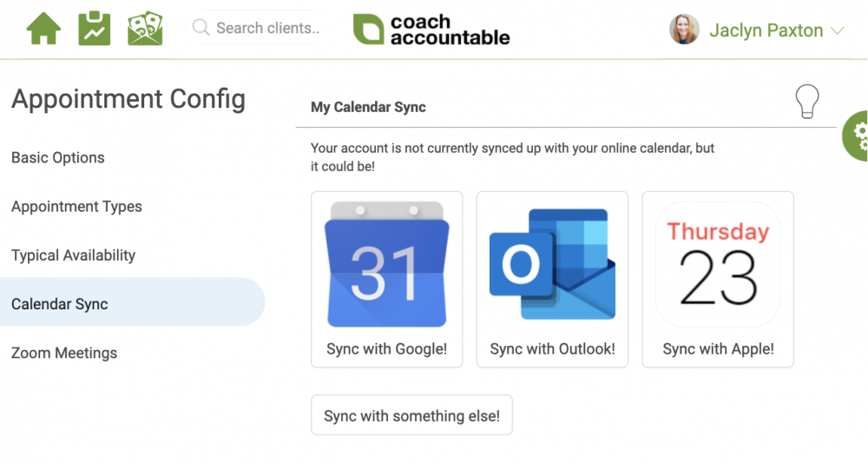Click the Coach Accountable logo

431,30
